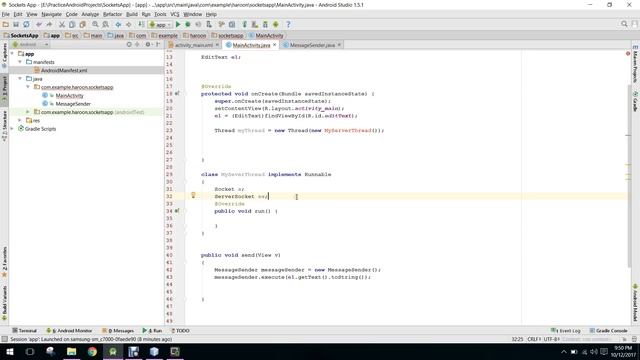Click the MainActivity breadcrumb
This screenshot has height=360, width=640.
266,36
